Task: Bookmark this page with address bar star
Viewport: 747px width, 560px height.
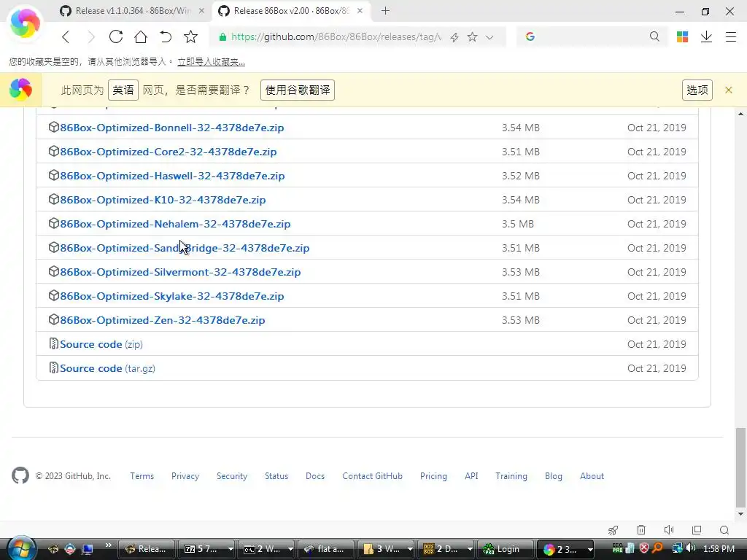Action: point(472,36)
